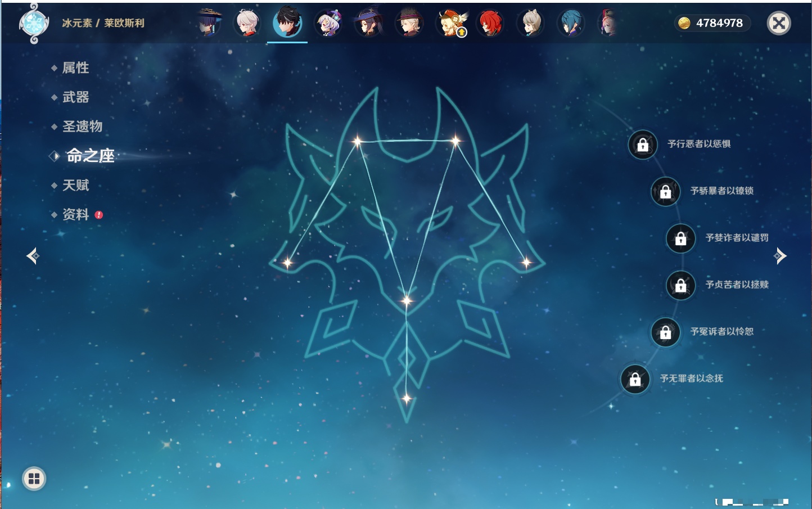Select the witch-hat character avatar

pos(368,23)
